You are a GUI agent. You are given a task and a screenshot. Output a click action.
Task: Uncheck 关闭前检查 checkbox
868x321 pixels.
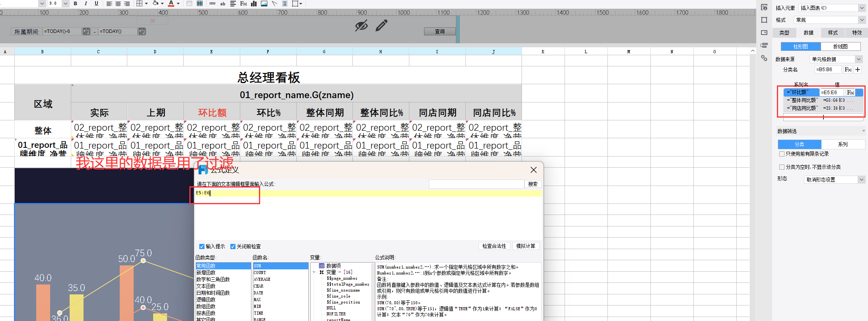[x=233, y=246]
